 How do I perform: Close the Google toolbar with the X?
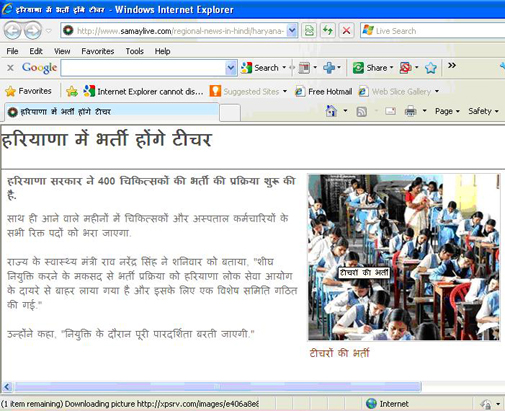10,68
